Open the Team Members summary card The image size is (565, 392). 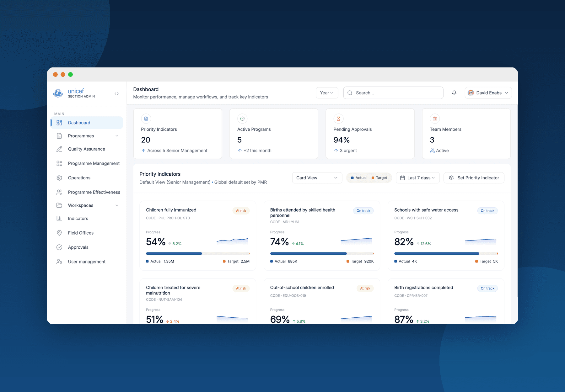coord(466,134)
